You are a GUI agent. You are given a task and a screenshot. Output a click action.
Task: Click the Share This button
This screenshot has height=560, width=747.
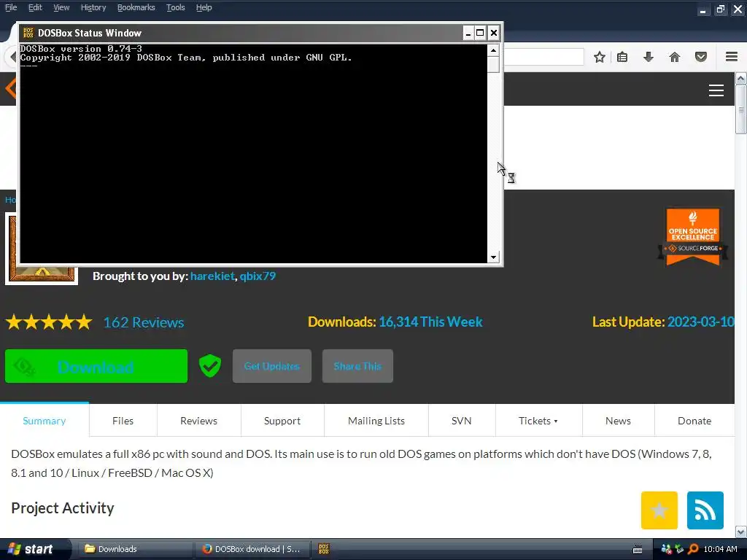tap(357, 366)
